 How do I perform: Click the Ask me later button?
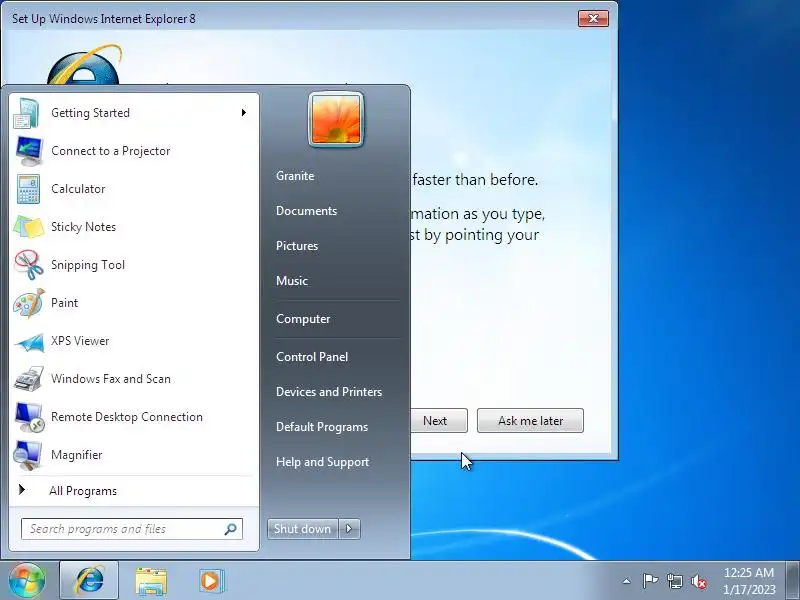530,420
